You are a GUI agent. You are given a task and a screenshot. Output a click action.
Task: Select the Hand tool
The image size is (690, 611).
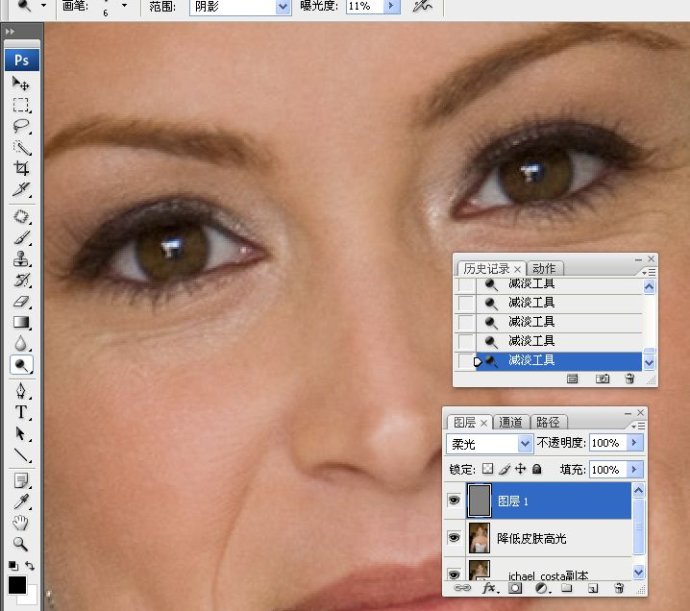20,523
